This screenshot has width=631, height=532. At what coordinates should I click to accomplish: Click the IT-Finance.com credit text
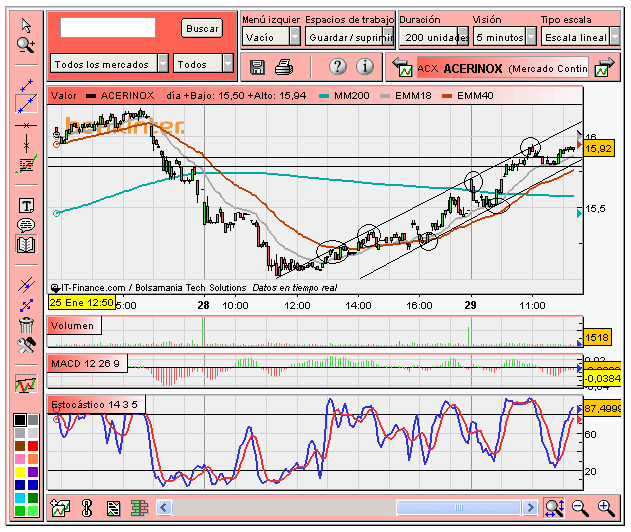point(93,288)
